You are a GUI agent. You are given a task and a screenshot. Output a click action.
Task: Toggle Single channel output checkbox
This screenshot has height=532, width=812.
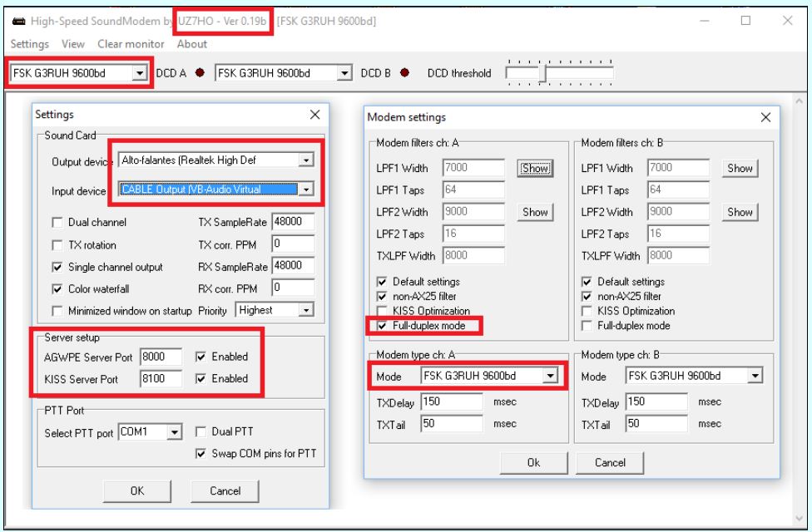[57, 267]
